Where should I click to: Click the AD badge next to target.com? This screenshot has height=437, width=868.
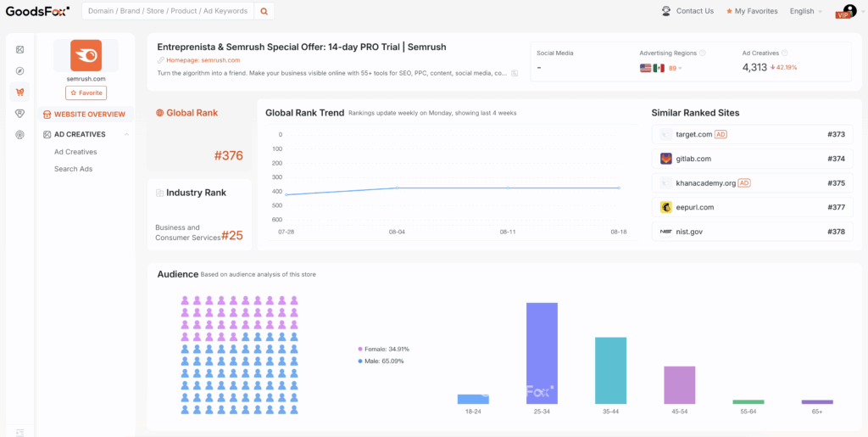721,135
